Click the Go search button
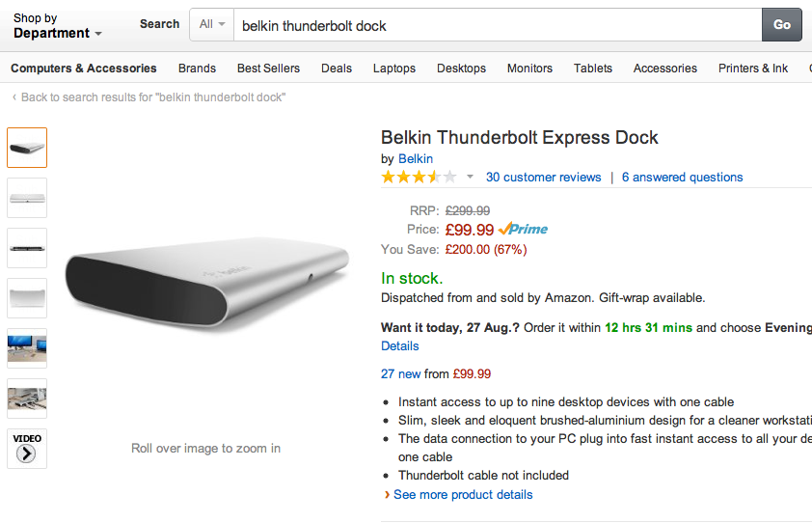 [781, 24]
